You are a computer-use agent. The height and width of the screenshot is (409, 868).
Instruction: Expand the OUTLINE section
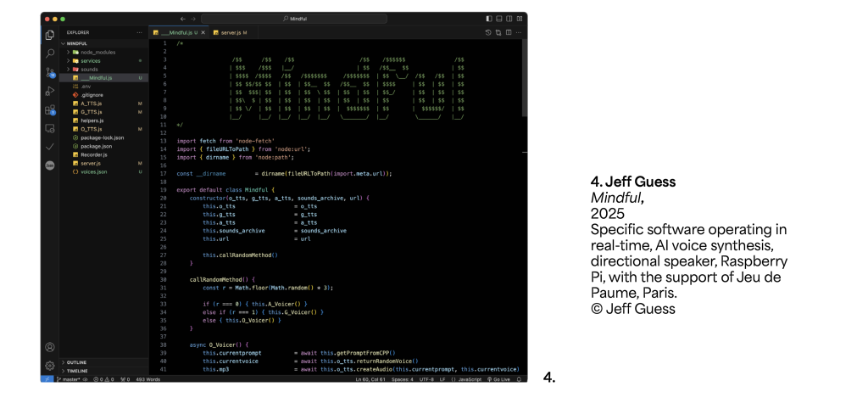pos(77,362)
